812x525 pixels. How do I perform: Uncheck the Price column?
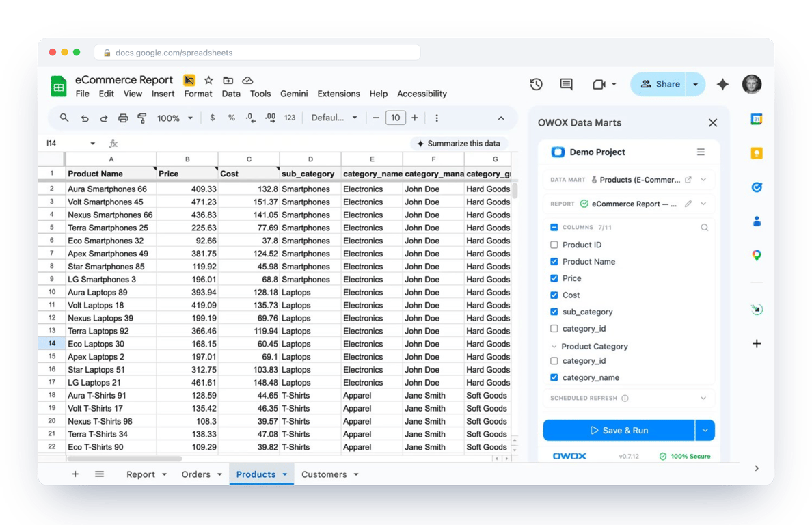coord(554,278)
